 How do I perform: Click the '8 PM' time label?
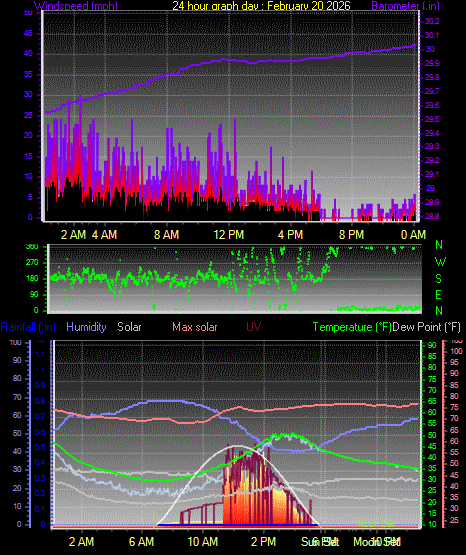pyautogui.click(x=351, y=234)
